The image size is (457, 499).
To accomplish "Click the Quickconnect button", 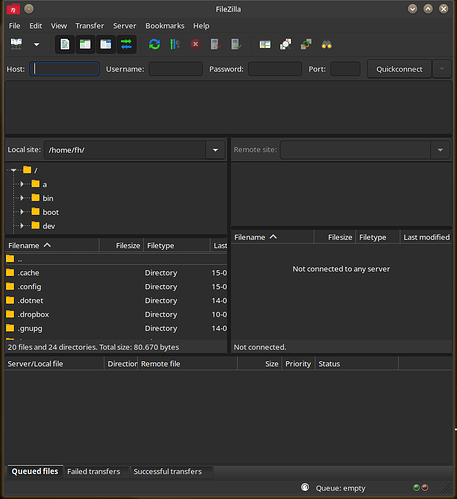I will point(399,69).
